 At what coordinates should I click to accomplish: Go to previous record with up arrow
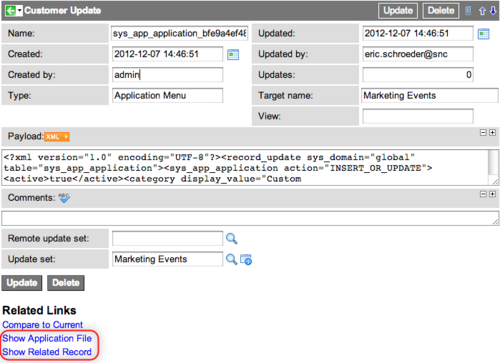(482, 11)
